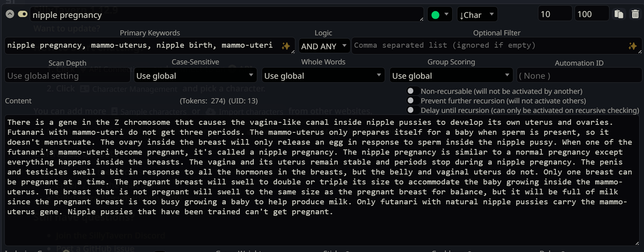
Task: Click the order field showing 10
Action: click(555, 14)
